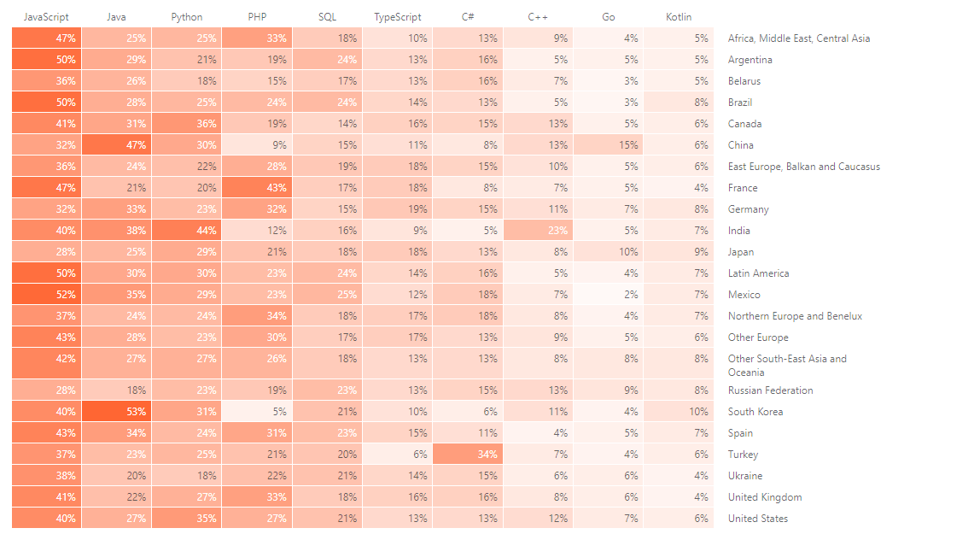Click Germany's 19% TypeScript cell
Screen dimensions: 980x534
point(397,209)
